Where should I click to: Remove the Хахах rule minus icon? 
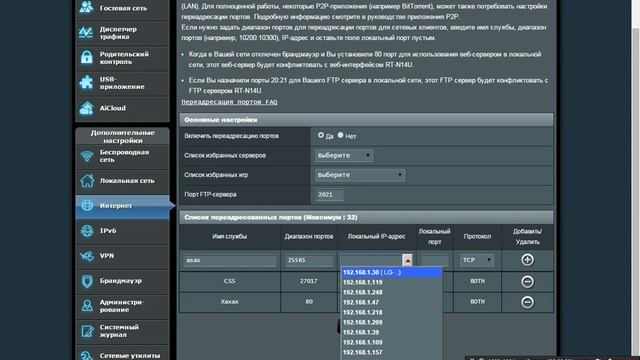(x=527, y=302)
